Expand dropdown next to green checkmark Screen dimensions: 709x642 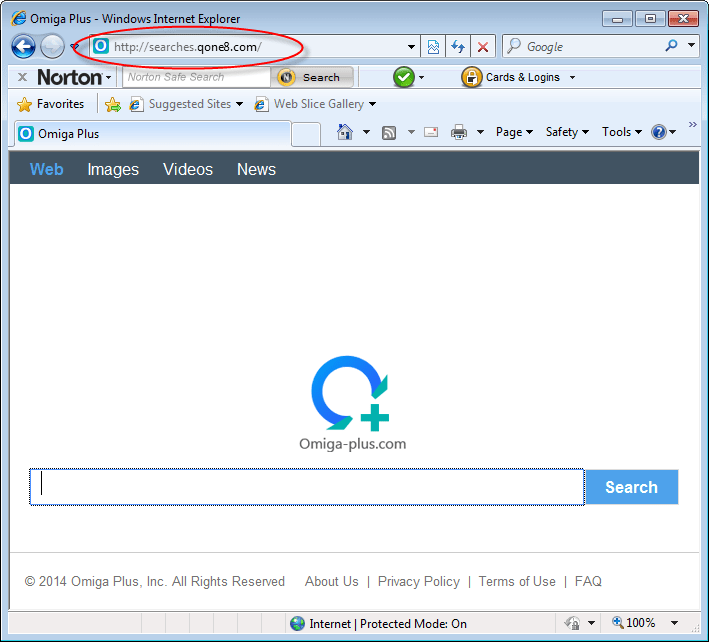pos(421,78)
